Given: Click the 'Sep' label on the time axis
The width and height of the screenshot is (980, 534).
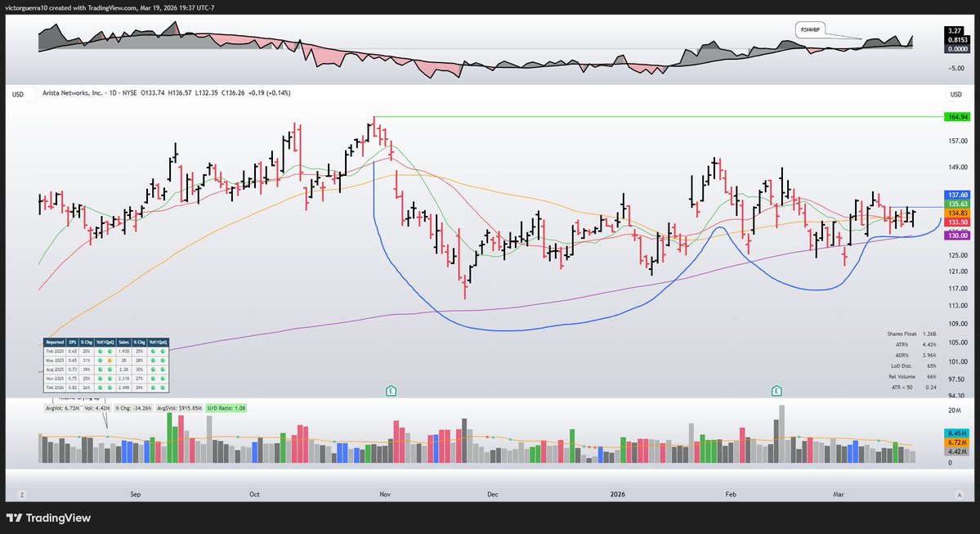Looking at the screenshot, I should [136, 495].
